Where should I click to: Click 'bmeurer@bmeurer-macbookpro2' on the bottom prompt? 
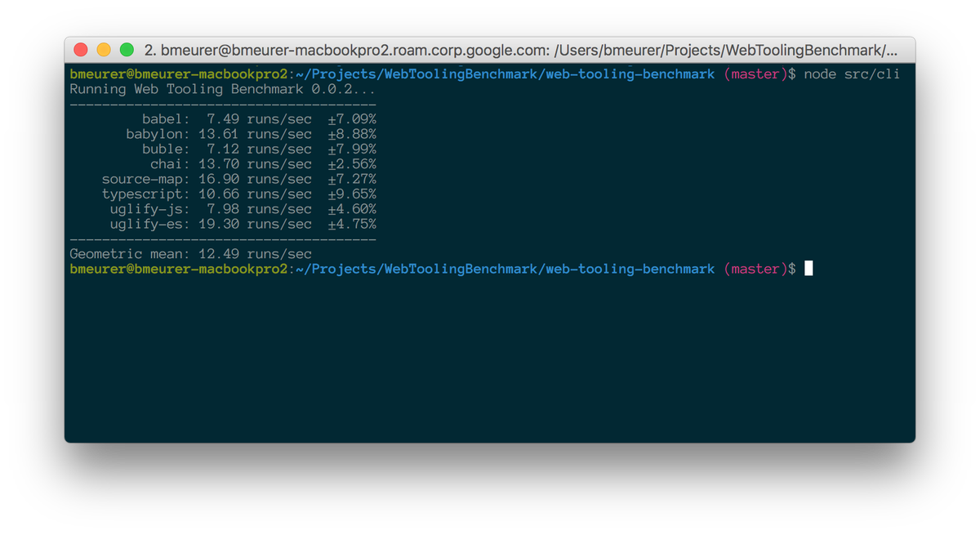click(178, 269)
